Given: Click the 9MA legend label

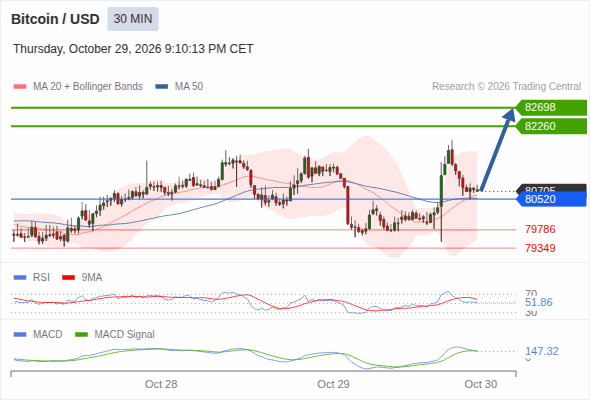Looking at the screenshot, I should [92, 278].
